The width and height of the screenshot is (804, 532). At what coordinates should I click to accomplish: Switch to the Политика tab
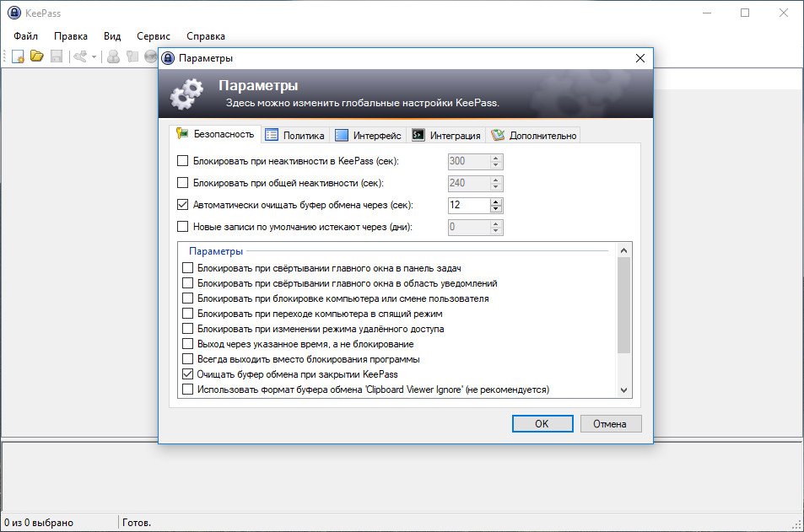[294, 135]
